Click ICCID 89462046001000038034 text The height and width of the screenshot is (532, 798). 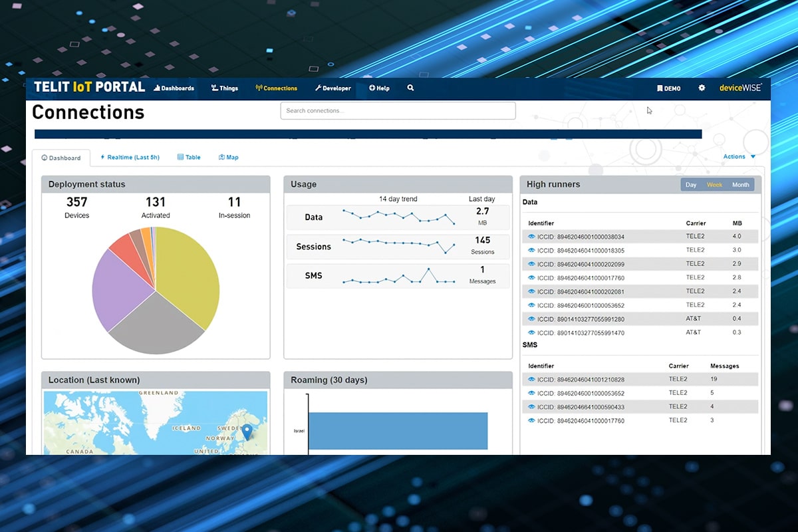coord(581,237)
